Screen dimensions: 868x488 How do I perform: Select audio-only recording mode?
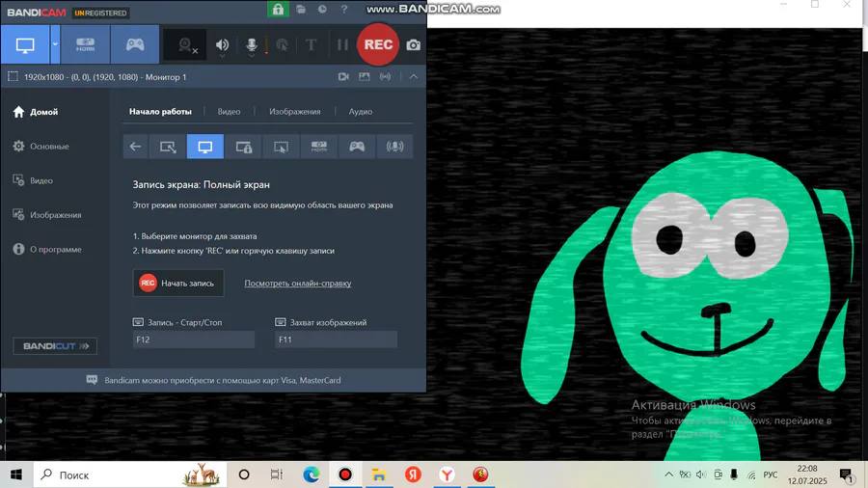coord(394,147)
